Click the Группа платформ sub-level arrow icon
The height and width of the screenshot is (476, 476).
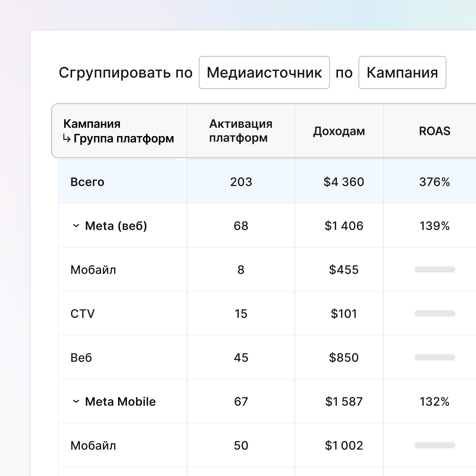(67, 138)
